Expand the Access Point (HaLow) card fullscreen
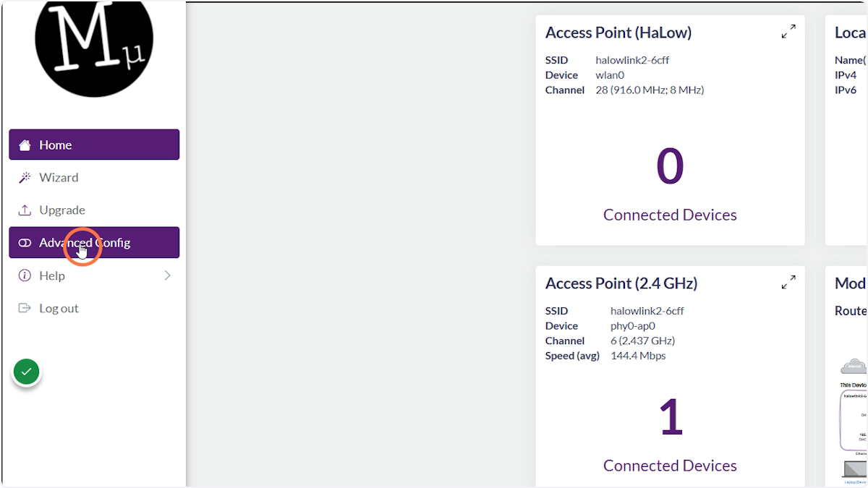 pos(788,31)
